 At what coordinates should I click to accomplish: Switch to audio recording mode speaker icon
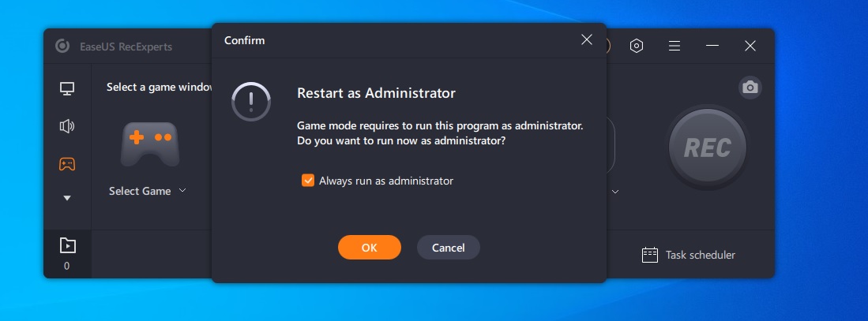[67, 126]
